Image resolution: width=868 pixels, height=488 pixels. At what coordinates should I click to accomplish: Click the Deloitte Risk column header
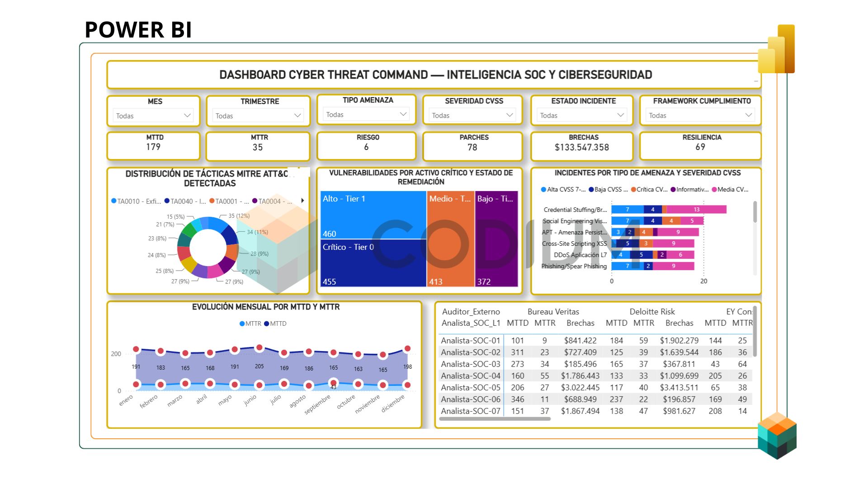pos(652,312)
